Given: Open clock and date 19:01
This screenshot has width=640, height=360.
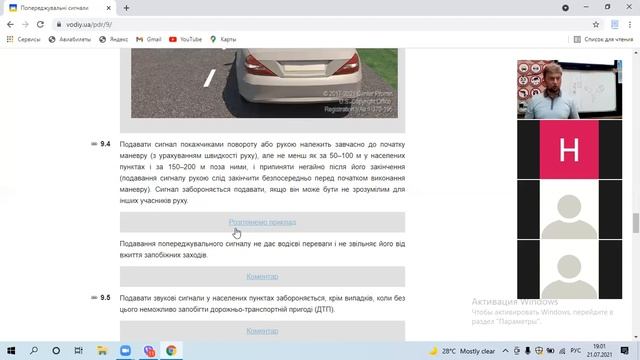Looking at the screenshot, I should pyautogui.click(x=600, y=351).
